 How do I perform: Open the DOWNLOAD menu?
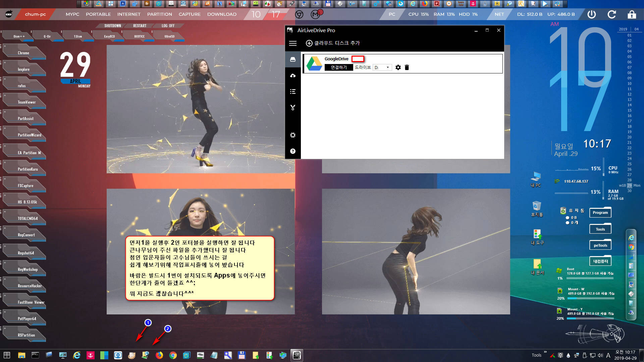222,14
